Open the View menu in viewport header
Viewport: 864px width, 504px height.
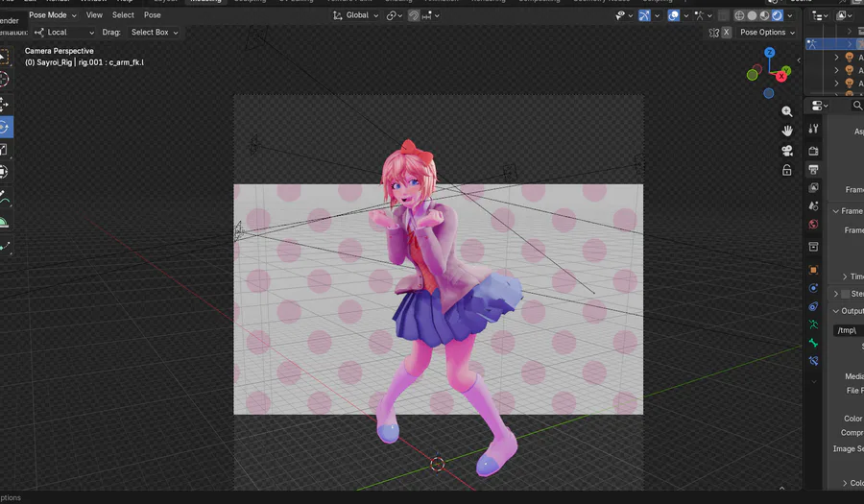(94, 15)
